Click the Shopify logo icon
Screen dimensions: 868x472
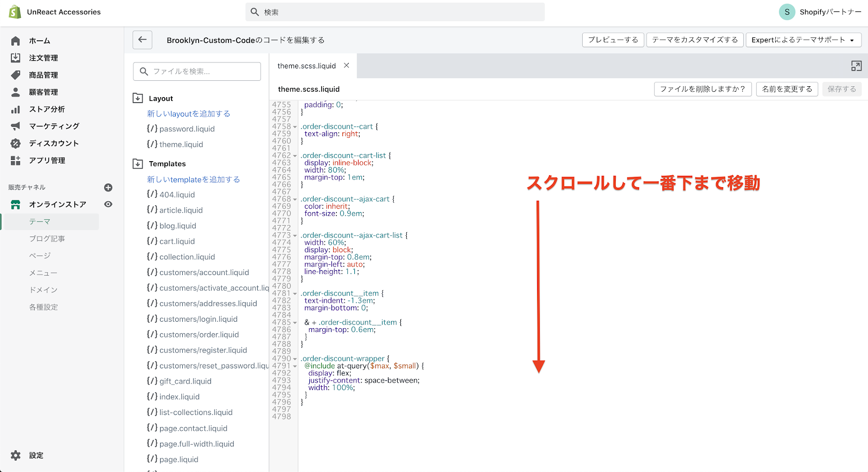coord(15,12)
